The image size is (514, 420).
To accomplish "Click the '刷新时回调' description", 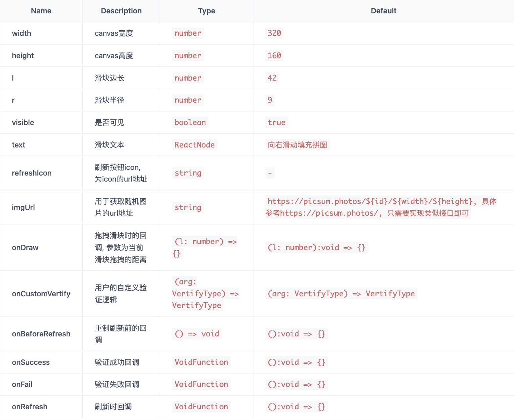I will point(113,407).
